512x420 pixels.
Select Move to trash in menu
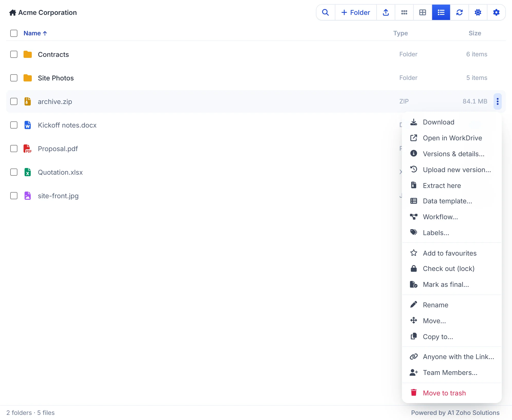[x=452, y=393]
